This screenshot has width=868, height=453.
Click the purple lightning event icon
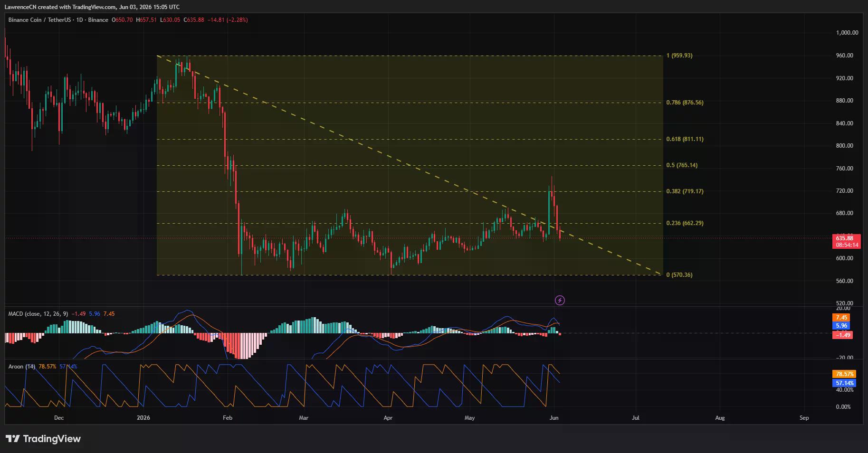tap(560, 300)
